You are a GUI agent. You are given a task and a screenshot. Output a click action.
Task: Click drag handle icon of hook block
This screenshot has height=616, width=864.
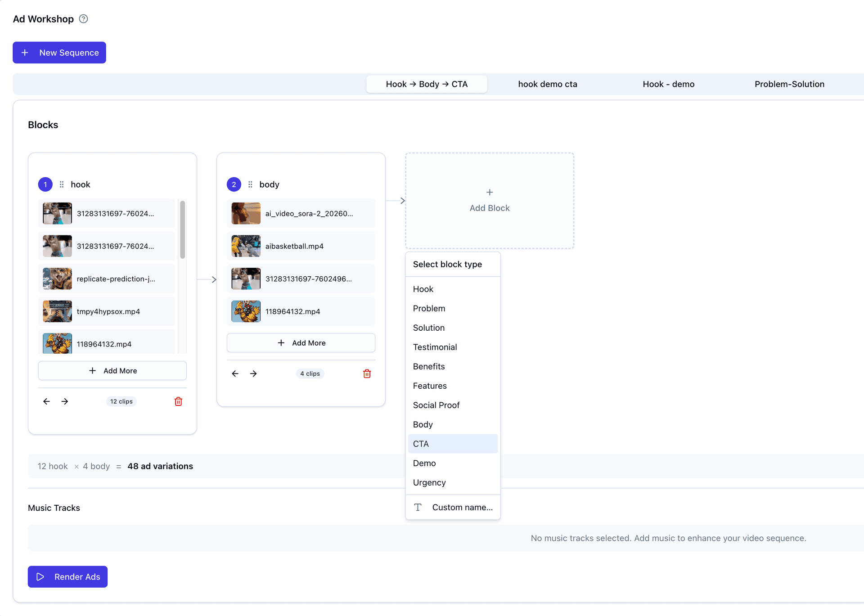coord(62,184)
